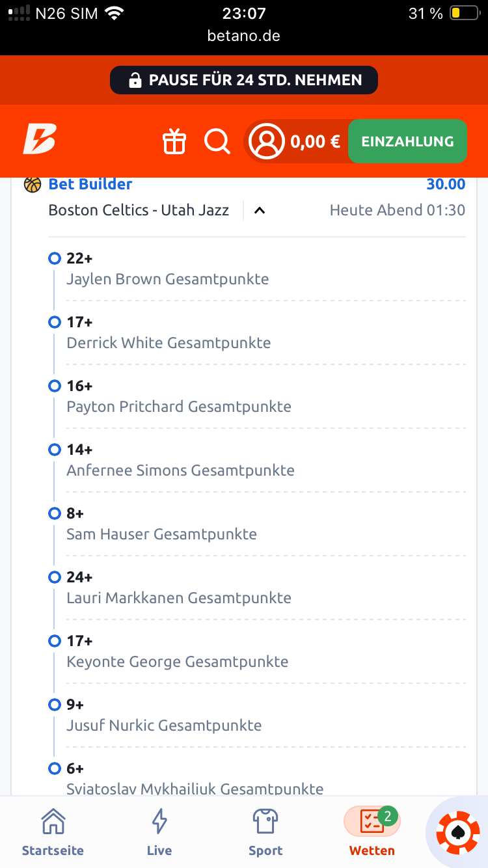Select the Lauri Markkanen 24+ selection marker
The height and width of the screenshot is (868, 488).
pos(55,577)
